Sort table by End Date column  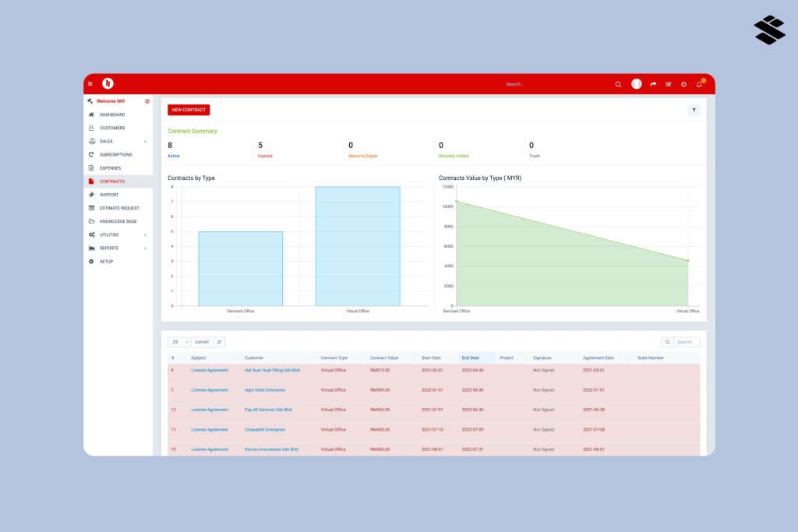coord(470,358)
